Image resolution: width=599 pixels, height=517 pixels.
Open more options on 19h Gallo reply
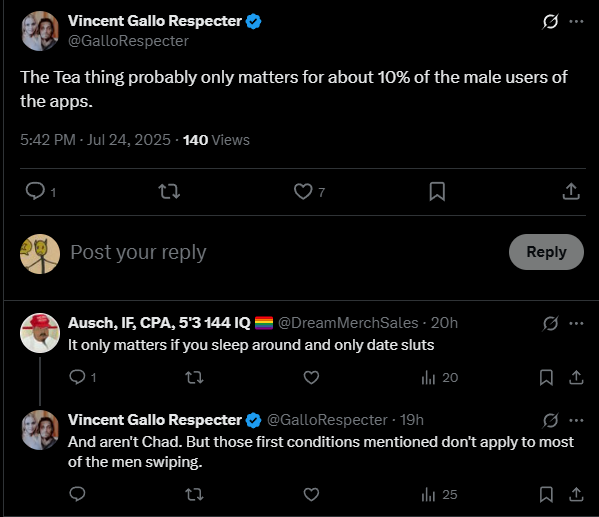tap(576, 420)
